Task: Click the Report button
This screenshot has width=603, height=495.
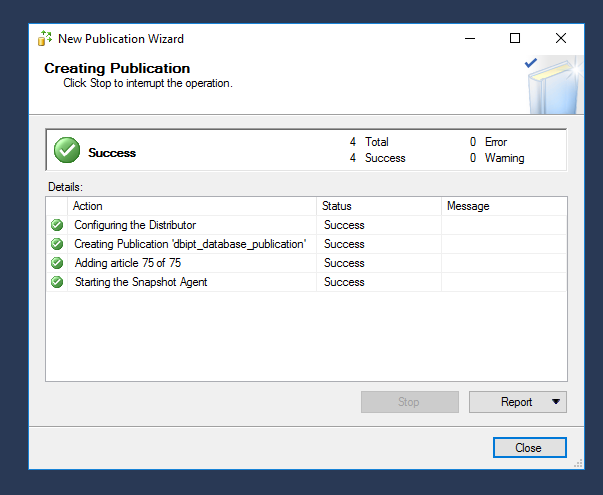Action: coord(518,402)
